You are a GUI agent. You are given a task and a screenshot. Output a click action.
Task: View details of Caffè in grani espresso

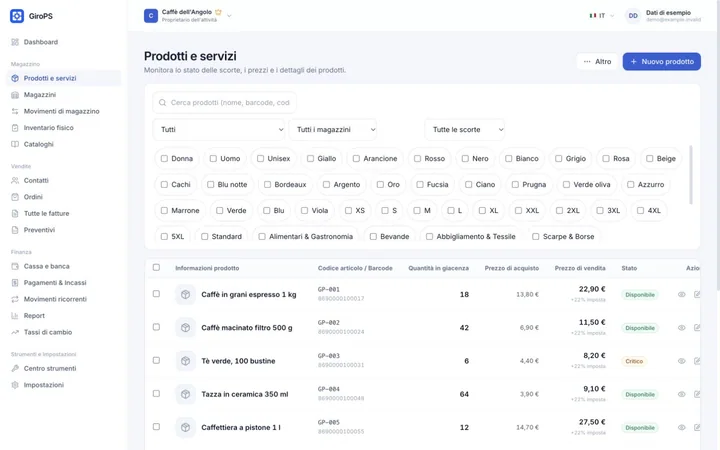coord(681,295)
